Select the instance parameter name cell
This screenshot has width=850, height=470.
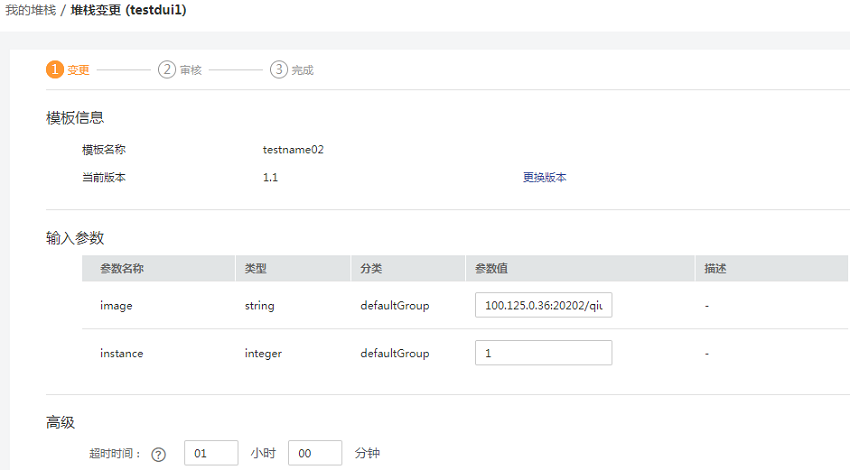click(121, 353)
